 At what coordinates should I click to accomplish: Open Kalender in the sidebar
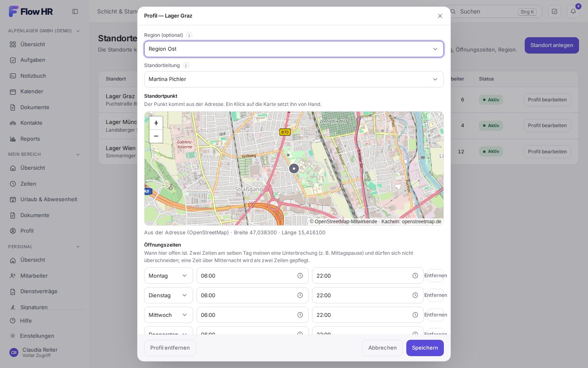(45, 92)
